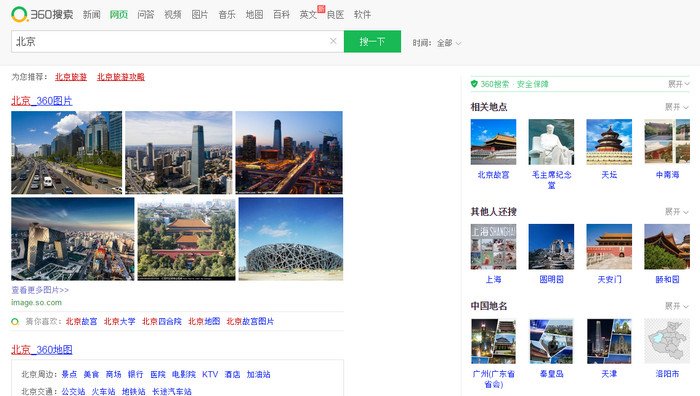
Task: Click the 搜一下 search button
Action: [372, 42]
